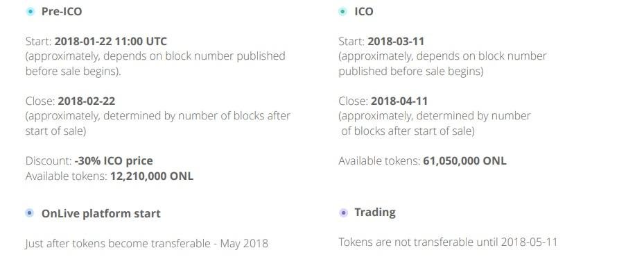Click the teal bullet icon beside ICO
Screen dimensions: 644x266
click(342, 12)
